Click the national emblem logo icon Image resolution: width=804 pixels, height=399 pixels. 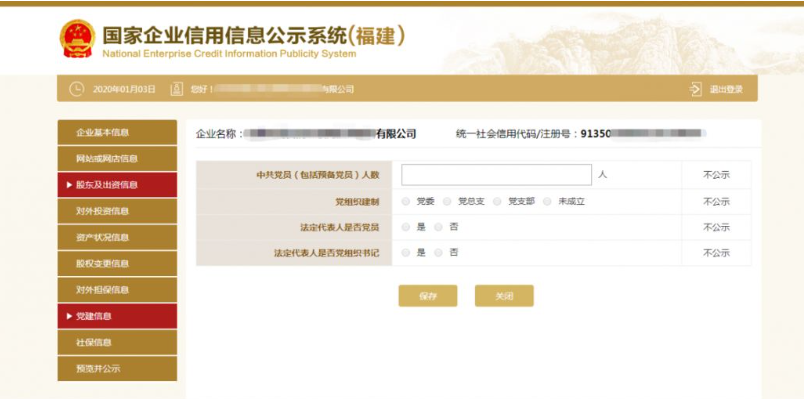77,38
